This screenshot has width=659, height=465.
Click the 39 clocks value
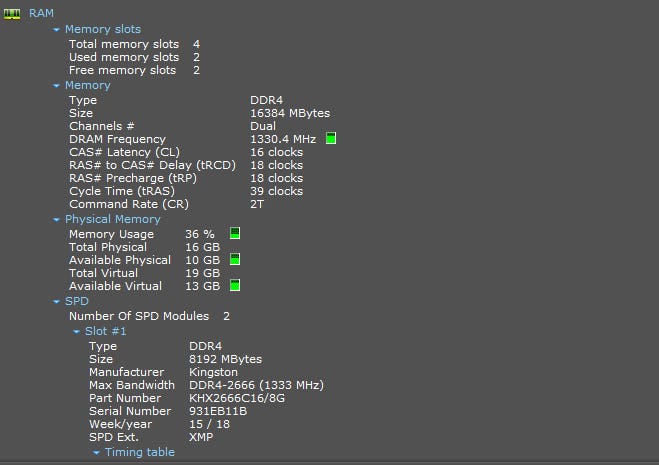[277, 191]
